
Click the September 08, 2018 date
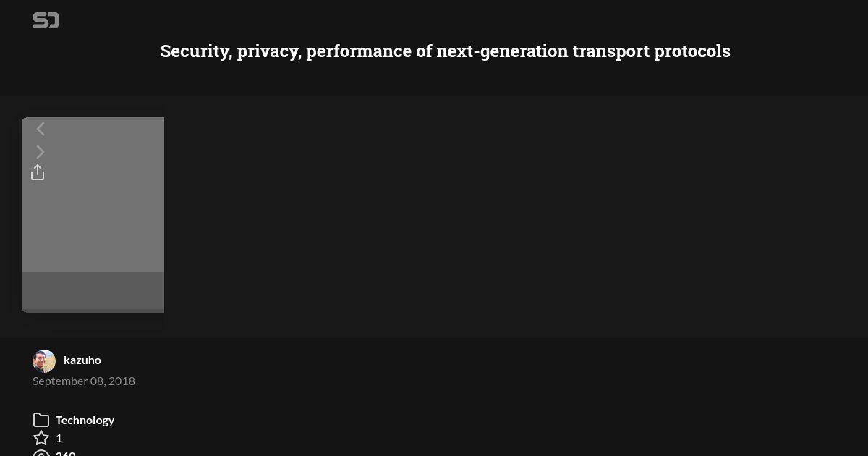click(x=84, y=381)
